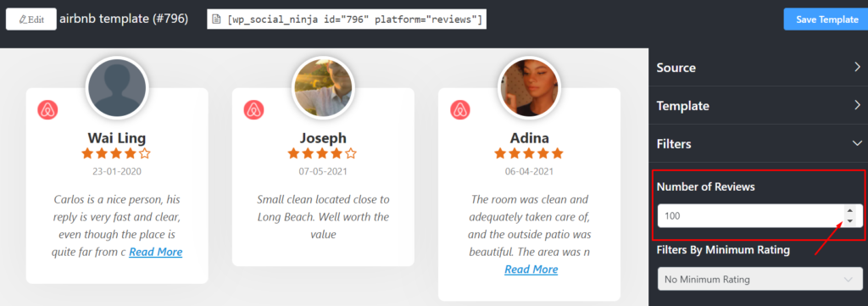Click the Airbnb logo on Joseph's review card

[253, 110]
